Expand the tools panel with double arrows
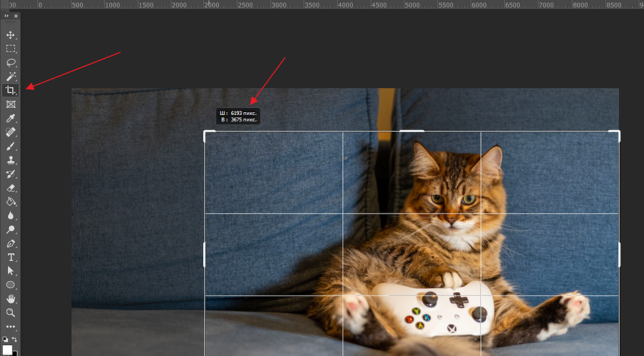 [x=7, y=15]
